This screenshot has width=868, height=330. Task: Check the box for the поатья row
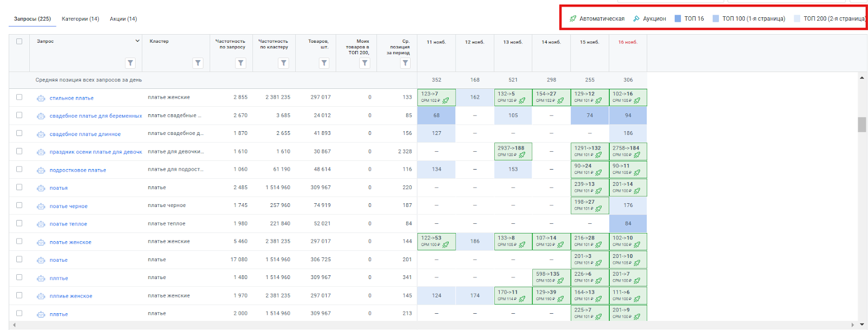[20, 187]
